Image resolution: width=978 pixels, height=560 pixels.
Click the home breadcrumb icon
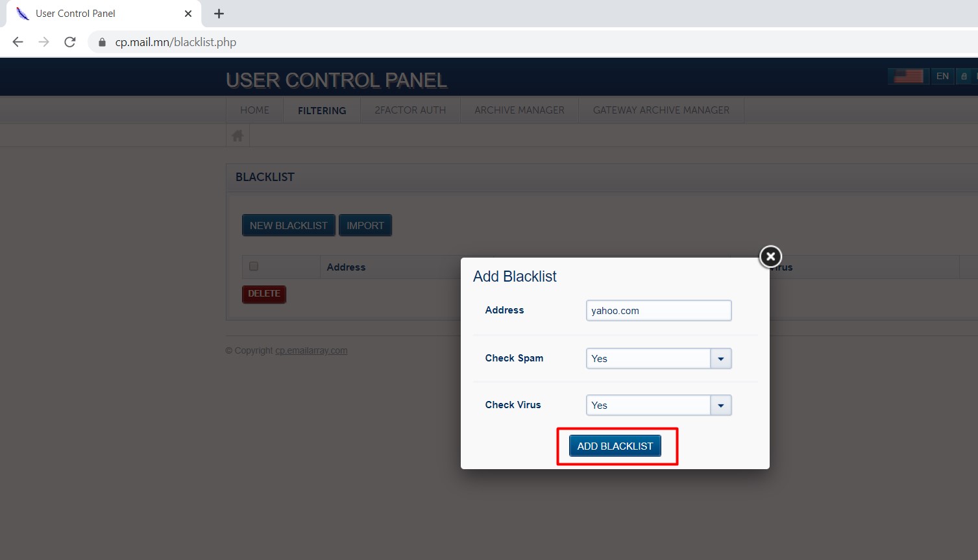pos(238,136)
